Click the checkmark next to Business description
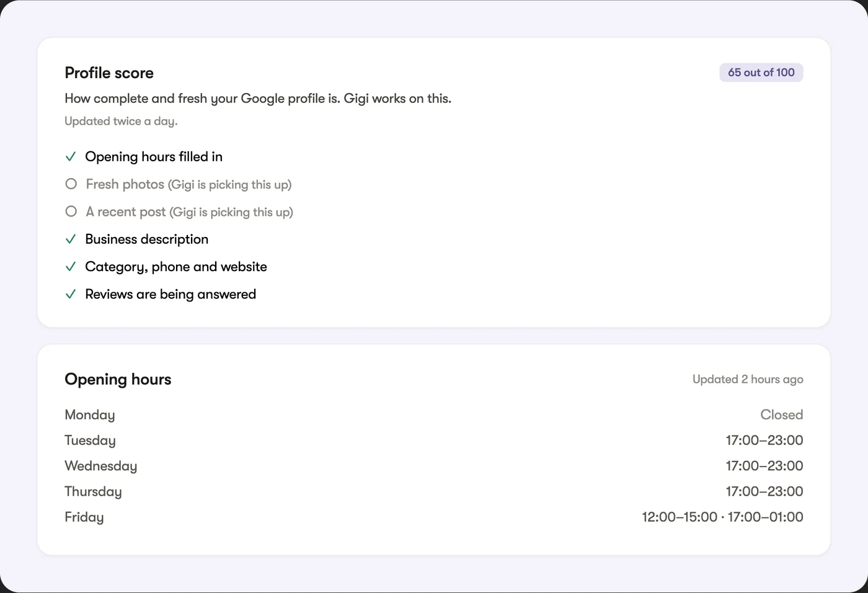868x593 pixels. click(x=71, y=239)
